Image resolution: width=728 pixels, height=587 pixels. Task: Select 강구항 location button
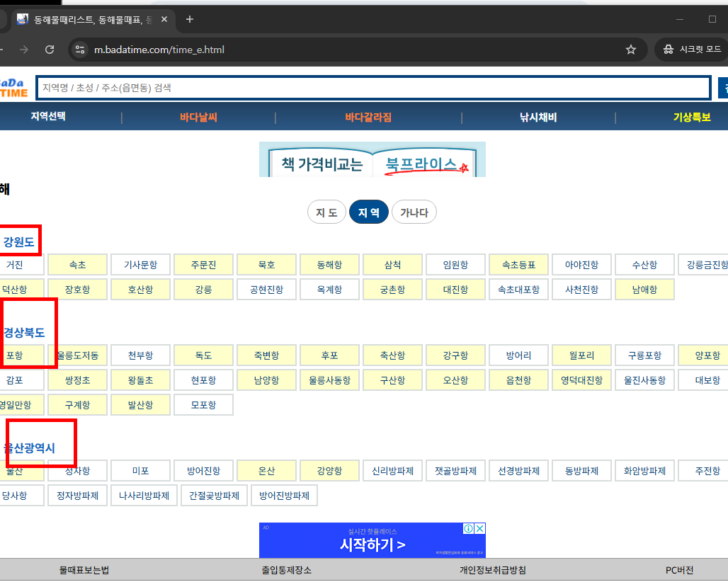tap(455, 355)
